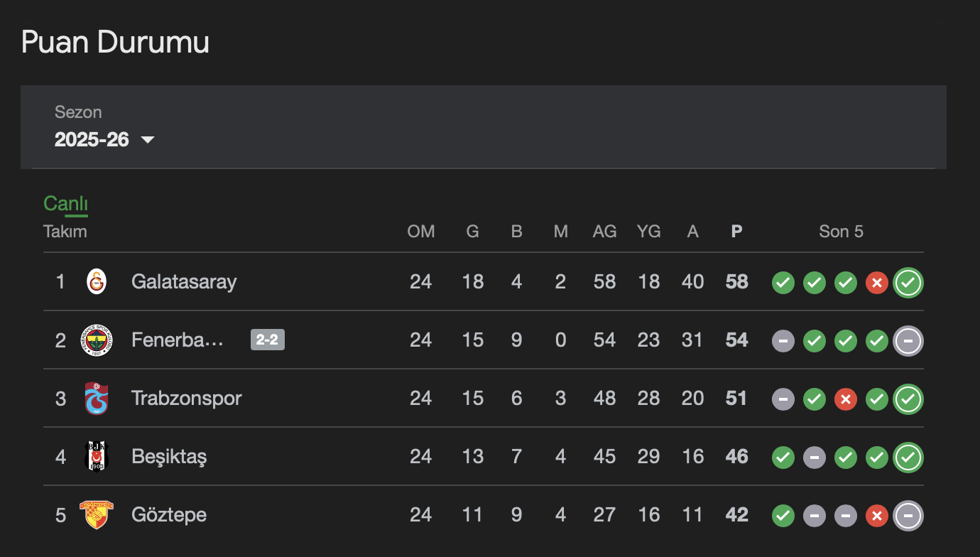The width and height of the screenshot is (980, 557).
Task: Click Fenerbahçe's latest outlined draw icon
Action: (x=908, y=341)
